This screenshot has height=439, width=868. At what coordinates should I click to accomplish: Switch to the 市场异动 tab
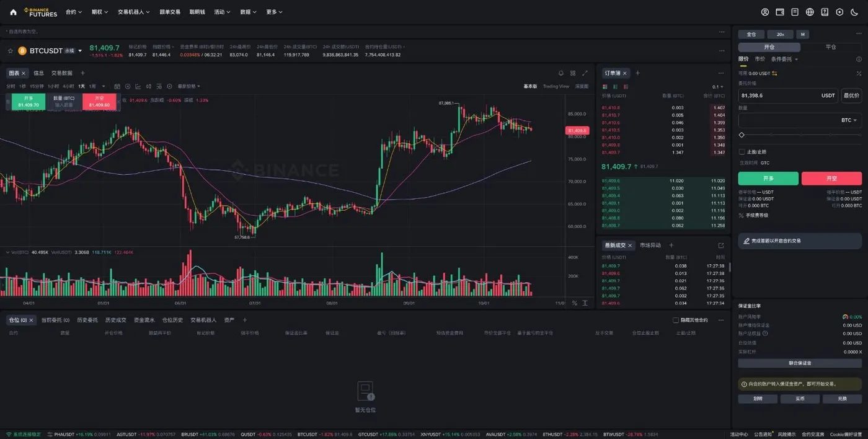coord(650,246)
